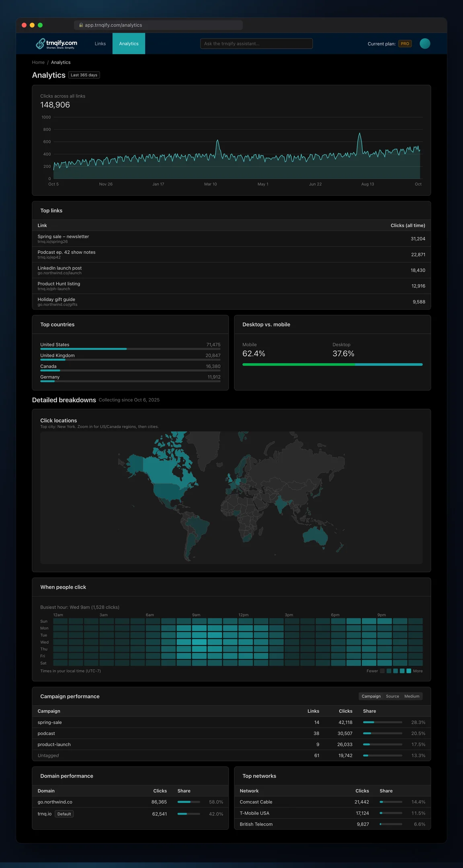
Task: Click the brightest heatmap legend swatch
Action: point(409,671)
